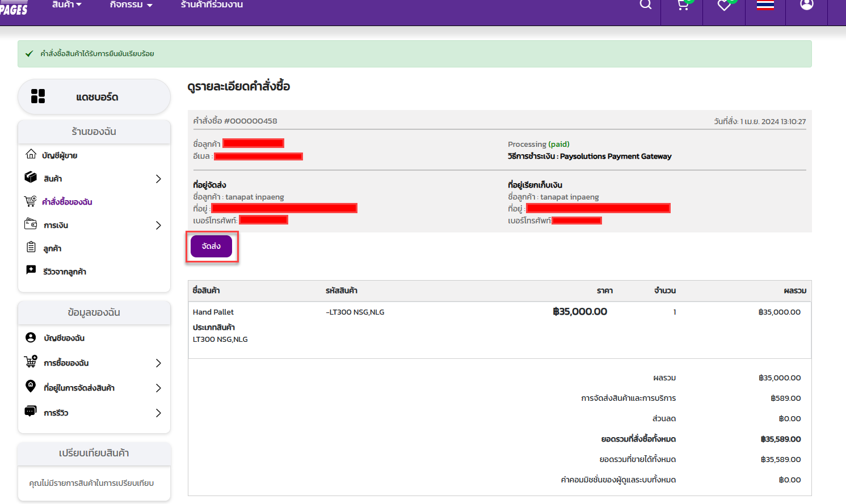Click the clipboard icon next to ลูกค้า
This screenshot has height=504, width=846.
31,247
